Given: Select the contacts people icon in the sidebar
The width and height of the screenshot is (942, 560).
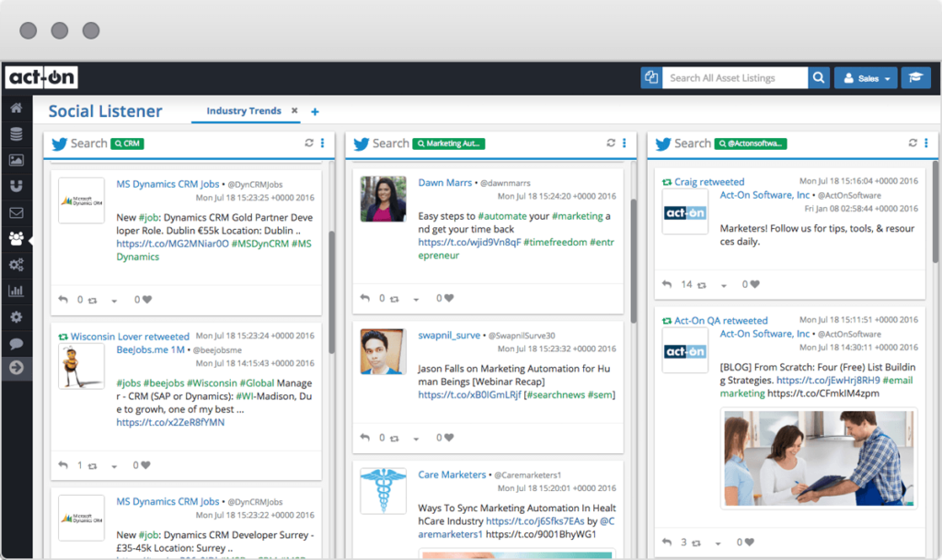Looking at the screenshot, I should coord(17,238).
